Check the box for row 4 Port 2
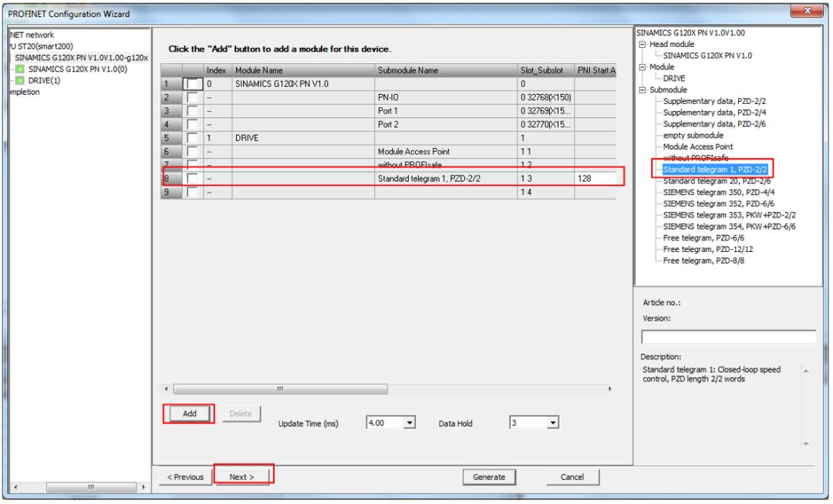Viewport: 833px width, 504px height. click(x=192, y=125)
